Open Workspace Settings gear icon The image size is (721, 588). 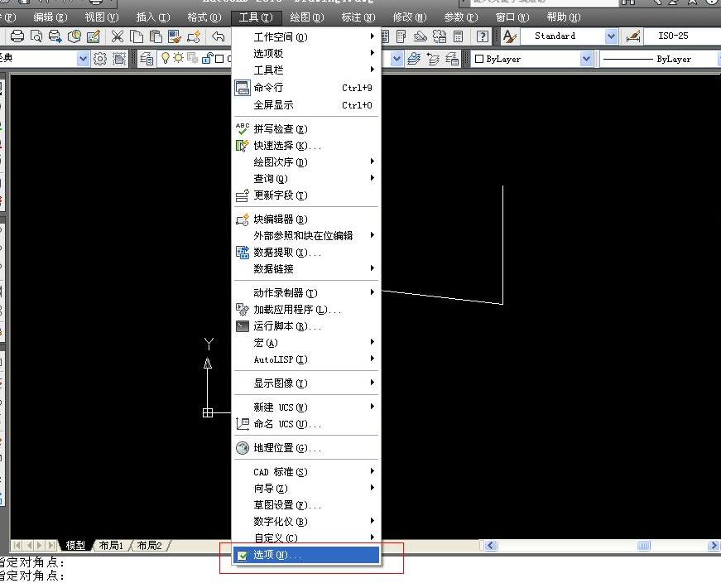[100, 59]
